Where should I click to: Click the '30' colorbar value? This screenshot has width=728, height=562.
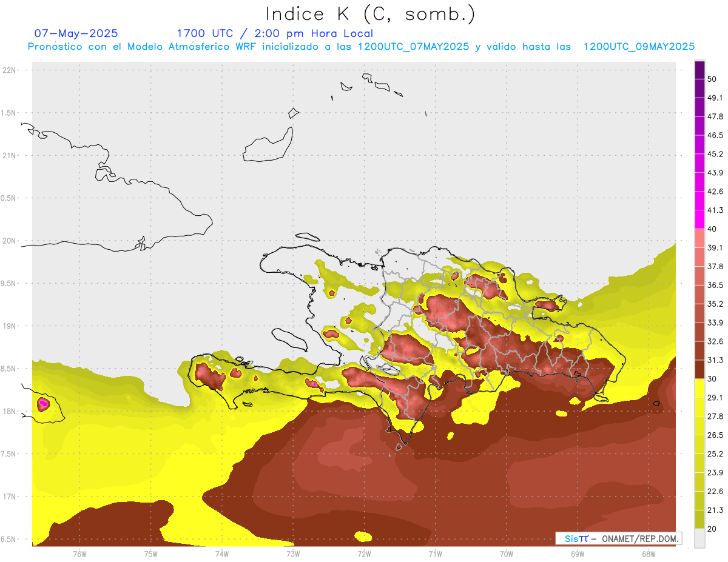coord(712,379)
